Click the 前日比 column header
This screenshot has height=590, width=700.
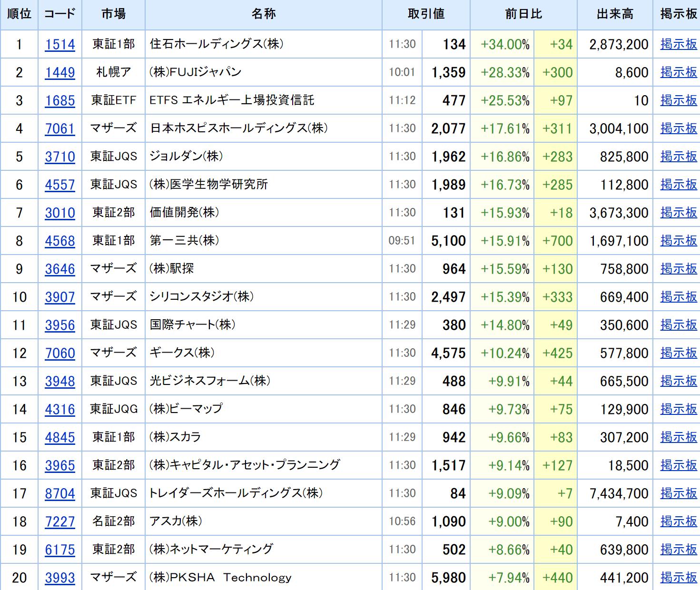pos(523,14)
